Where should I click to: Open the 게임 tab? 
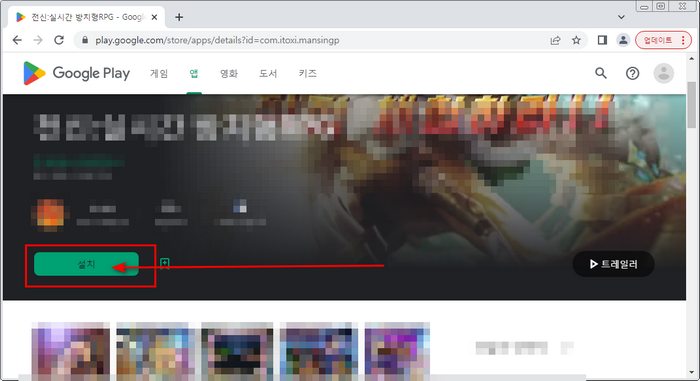(x=159, y=74)
